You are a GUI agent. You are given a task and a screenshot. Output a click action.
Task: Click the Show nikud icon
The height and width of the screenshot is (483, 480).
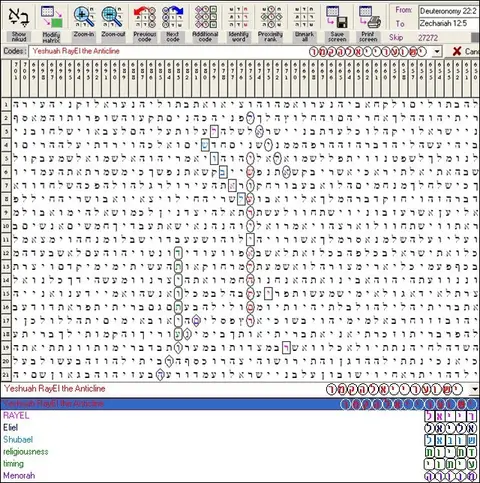(19, 17)
